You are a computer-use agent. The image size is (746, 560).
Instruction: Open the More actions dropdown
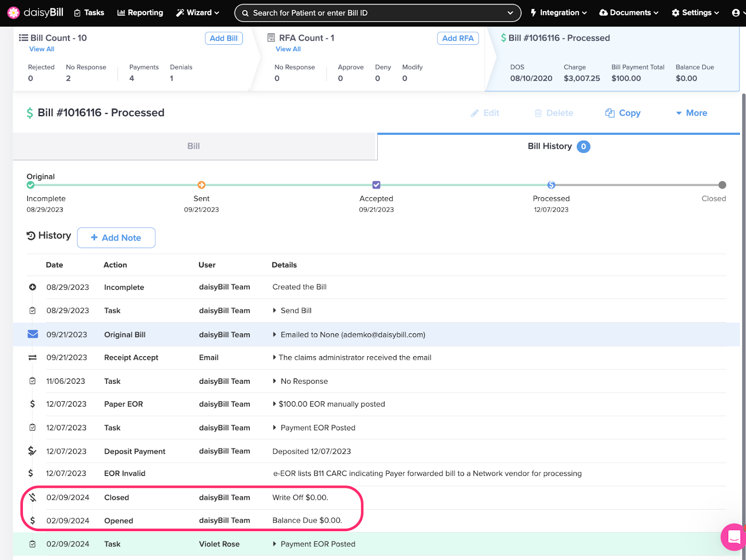click(x=691, y=113)
